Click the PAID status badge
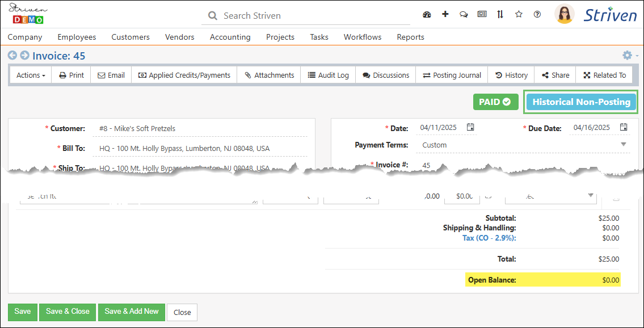Screen dimensions: 644x328 (x=496, y=102)
